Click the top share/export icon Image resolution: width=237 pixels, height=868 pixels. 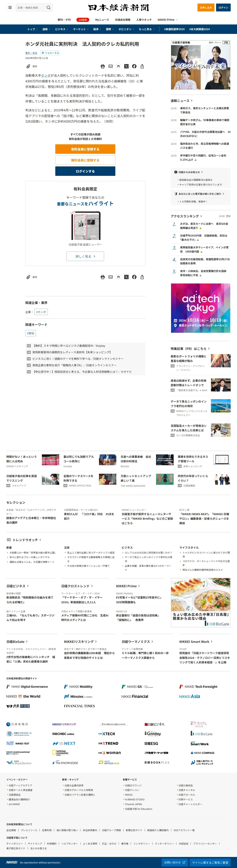tap(142, 66)
